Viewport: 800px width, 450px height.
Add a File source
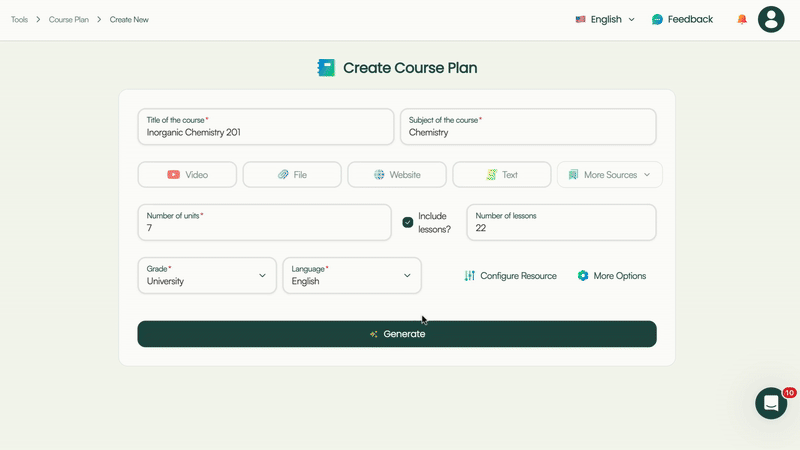292,174
